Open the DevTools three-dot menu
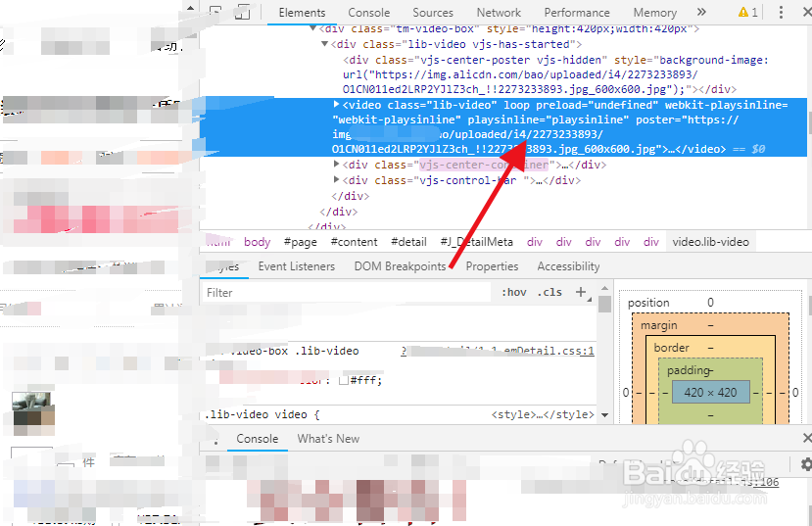The height and width of the screenshot is (526, 812). pos(781,12)
